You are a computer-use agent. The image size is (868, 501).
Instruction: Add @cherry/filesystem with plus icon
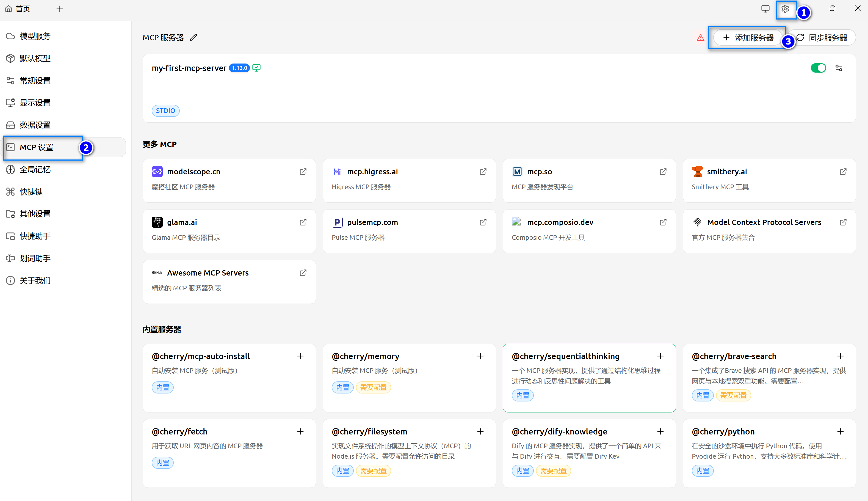click(480, 431)
